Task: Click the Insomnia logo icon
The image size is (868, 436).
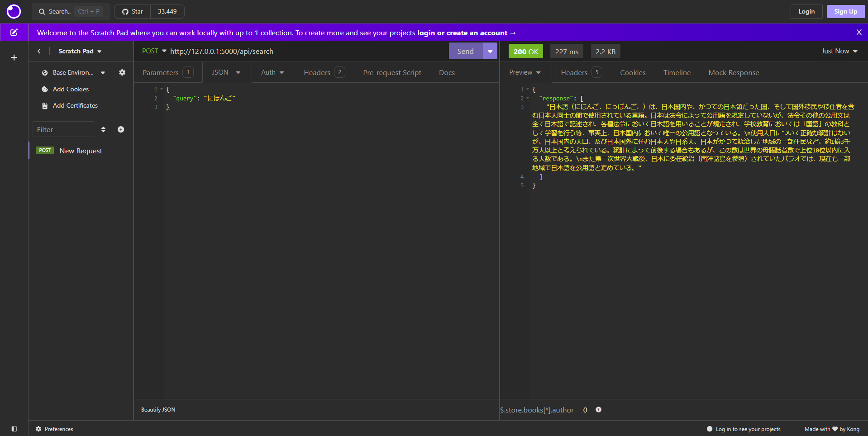Action: (x=14, y=11)
